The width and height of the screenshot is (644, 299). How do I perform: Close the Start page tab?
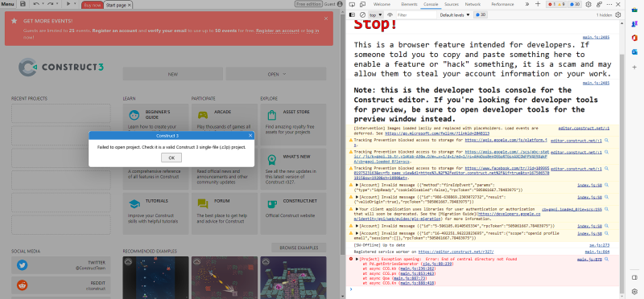(130, 5)
